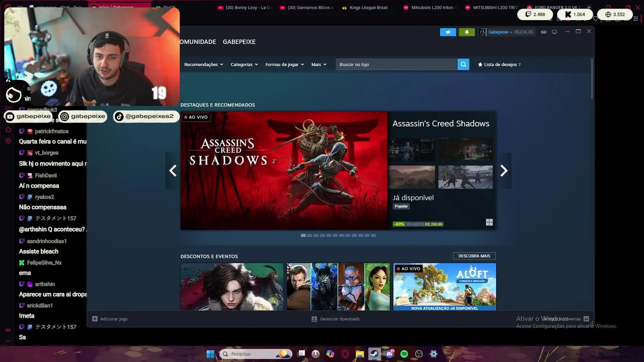Click the blue magnifier search button
Screen dimensions: 644x362
tap(463, 64)
